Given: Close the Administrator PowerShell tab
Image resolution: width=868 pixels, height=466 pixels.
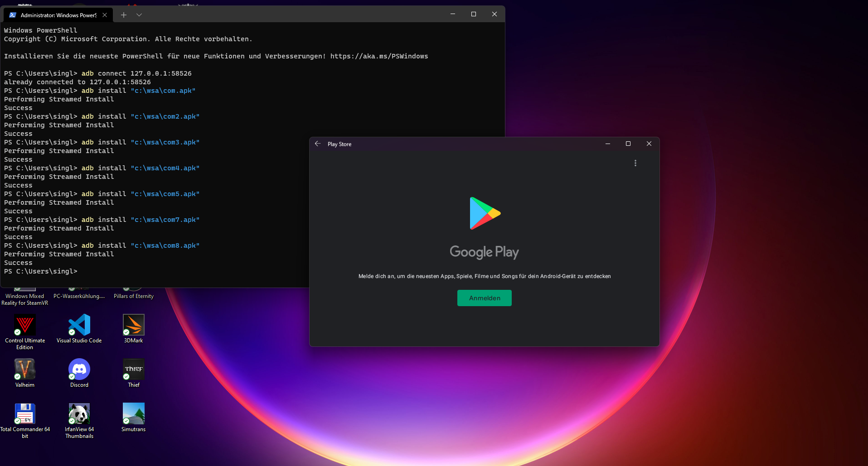Looking at the screenshot, I should (x=105, y=15).
